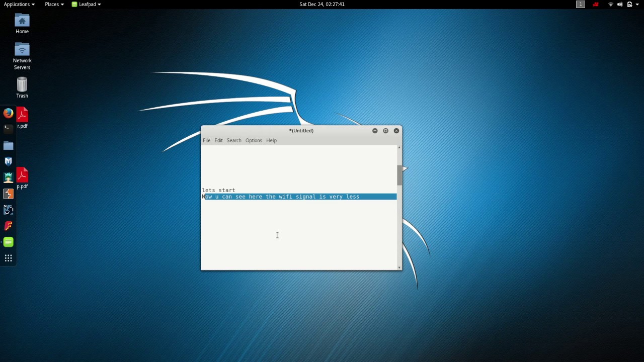
Task: Open the Places menu
Action: click(x=54, y=4)
